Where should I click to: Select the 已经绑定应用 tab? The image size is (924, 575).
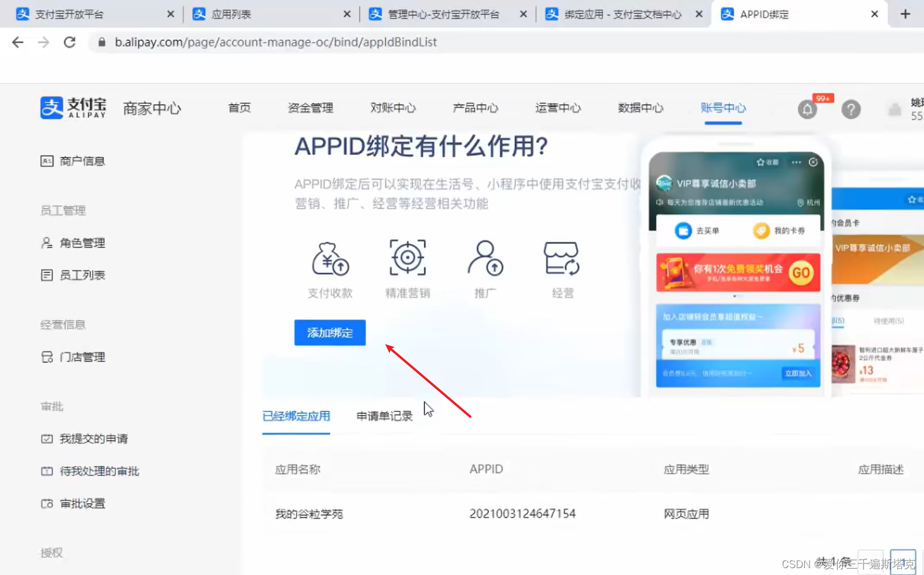click(x=296, y=416)
